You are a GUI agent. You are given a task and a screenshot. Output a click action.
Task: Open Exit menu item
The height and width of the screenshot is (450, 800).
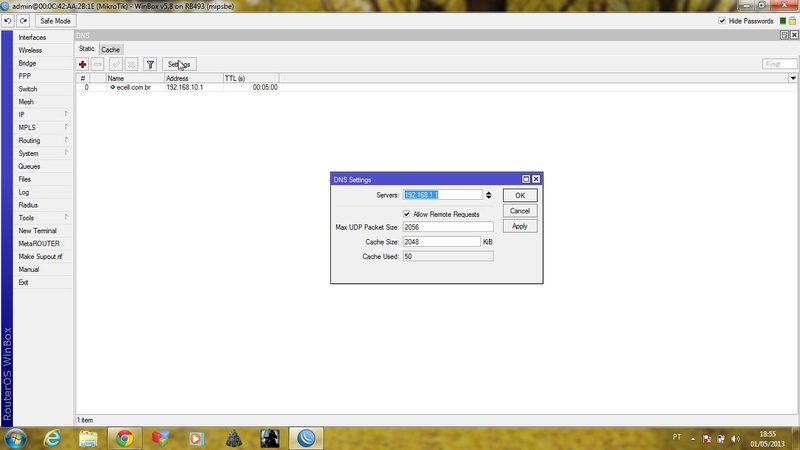pyautogui.click(x=42, y=282)
